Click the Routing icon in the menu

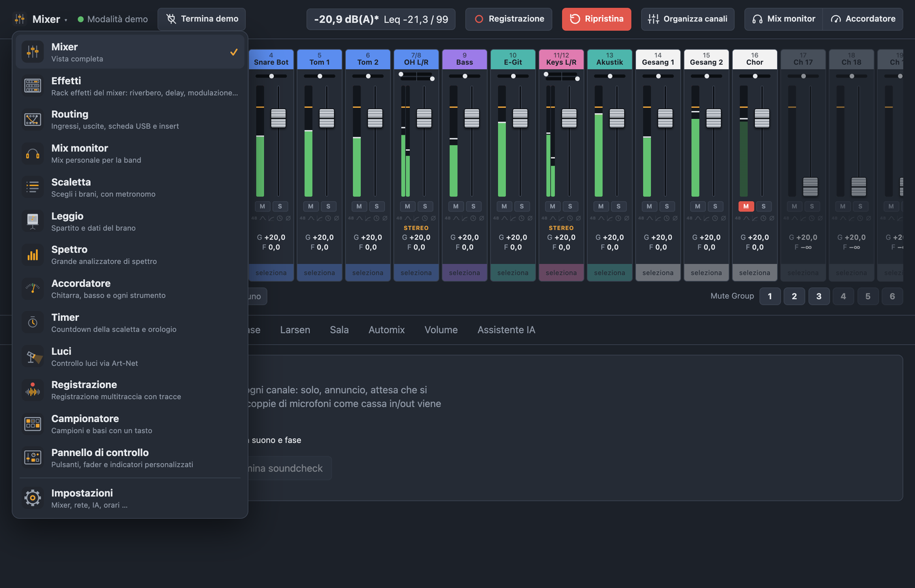pos(33,120)
